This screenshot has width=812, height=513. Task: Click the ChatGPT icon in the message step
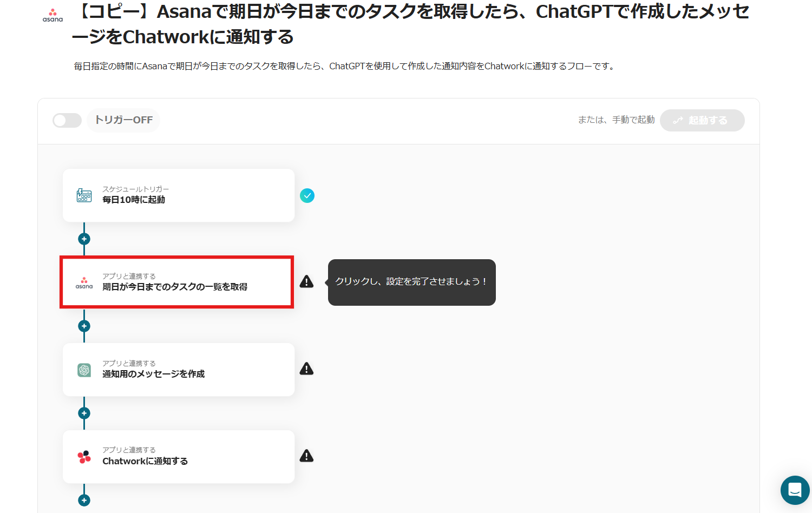click(84, 370)
